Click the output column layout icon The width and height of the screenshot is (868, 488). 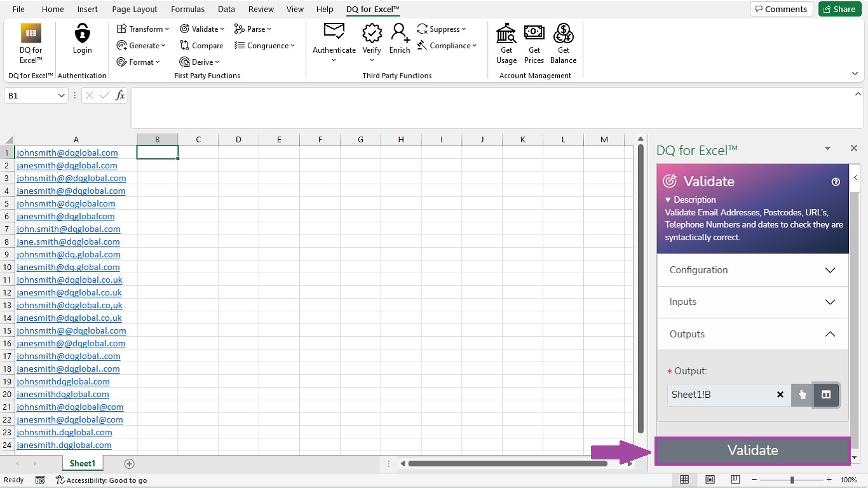pos(826,395)
